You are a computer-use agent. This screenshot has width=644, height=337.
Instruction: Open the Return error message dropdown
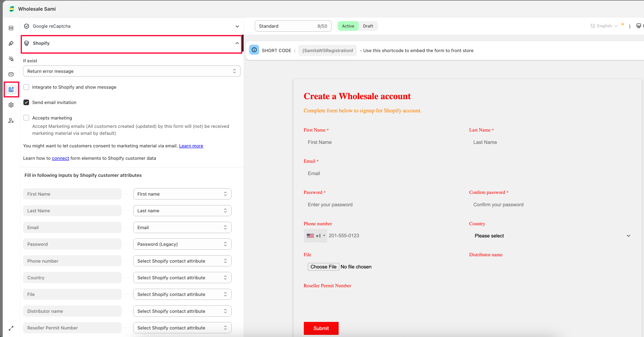pos(131,71)
